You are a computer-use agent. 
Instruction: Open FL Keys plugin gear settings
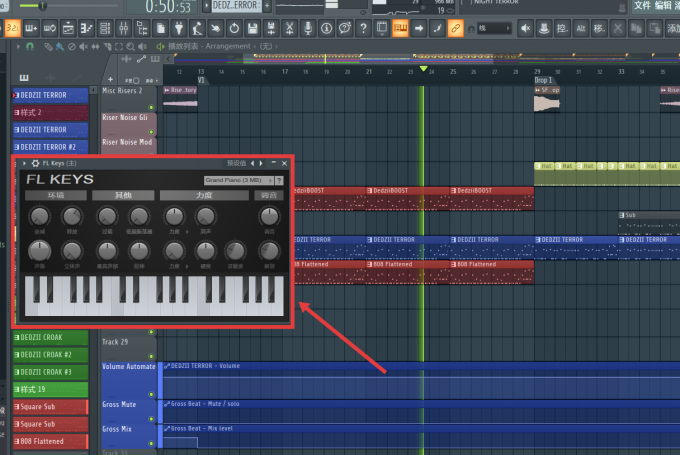pos(35,163)
